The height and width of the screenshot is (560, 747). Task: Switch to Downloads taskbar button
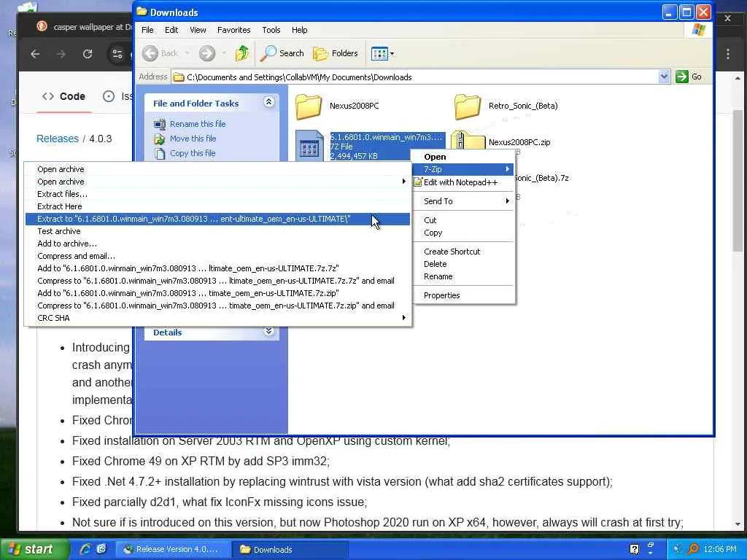coord(290,549)
